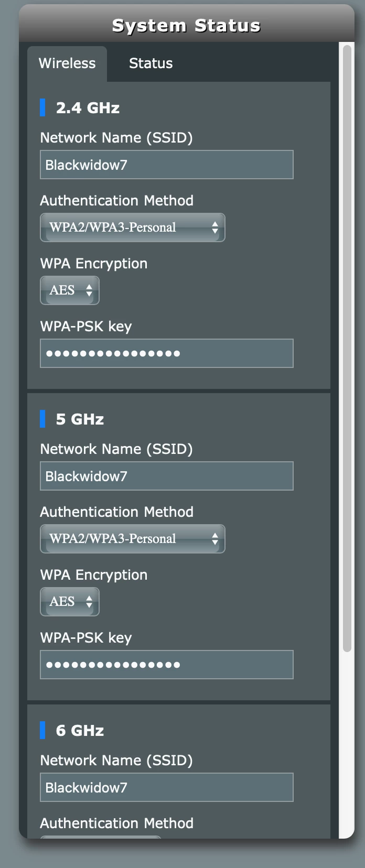Open the 2.4 GHz WPA Encryption dropdown
365x868 pixels.
pos(70,290)
